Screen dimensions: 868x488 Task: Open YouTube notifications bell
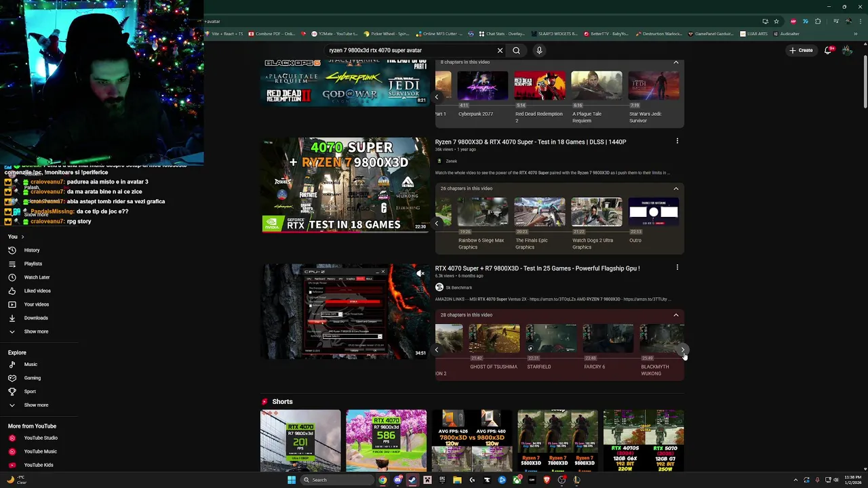click(x=828, y=50)
